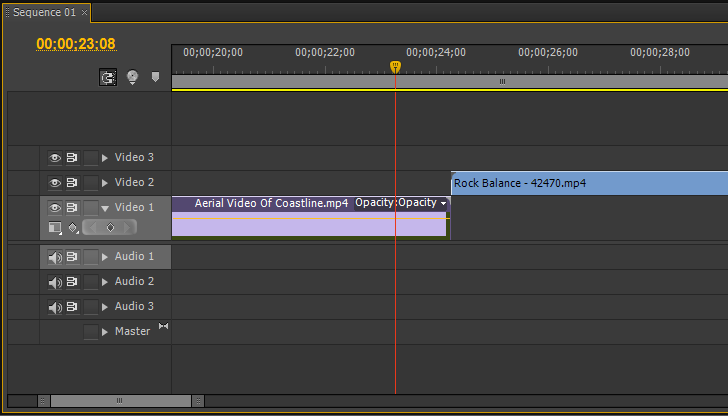The image size is (728, 416).
Task: Hide Video 2 track output eye
Action: click(55, 183)
